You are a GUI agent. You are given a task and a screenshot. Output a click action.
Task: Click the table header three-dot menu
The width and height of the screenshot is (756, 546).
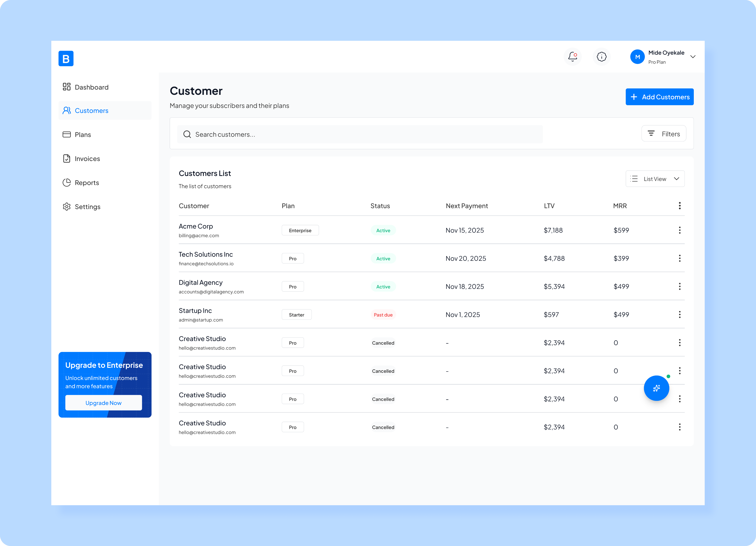(679, 205)
